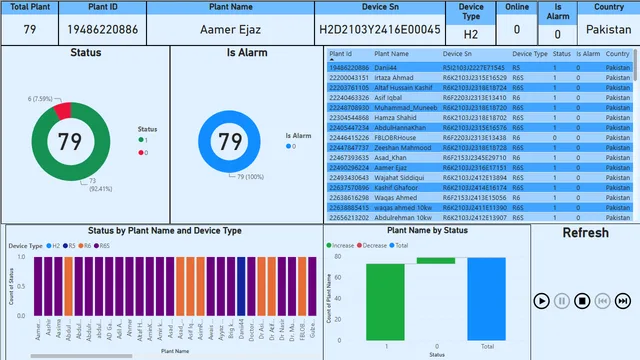
Task: Sort table by Device Sn column header
Action: pos(457,54)
